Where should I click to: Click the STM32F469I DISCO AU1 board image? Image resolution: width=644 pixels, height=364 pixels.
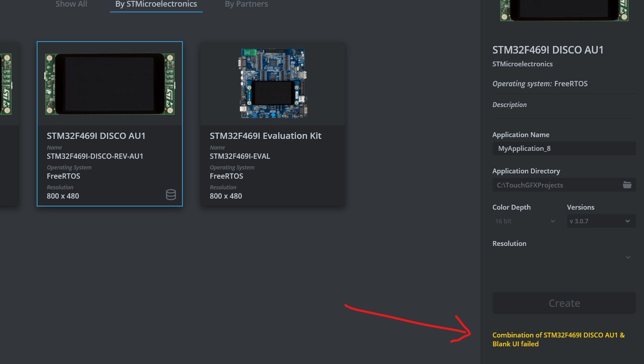[x=110, y=83]
